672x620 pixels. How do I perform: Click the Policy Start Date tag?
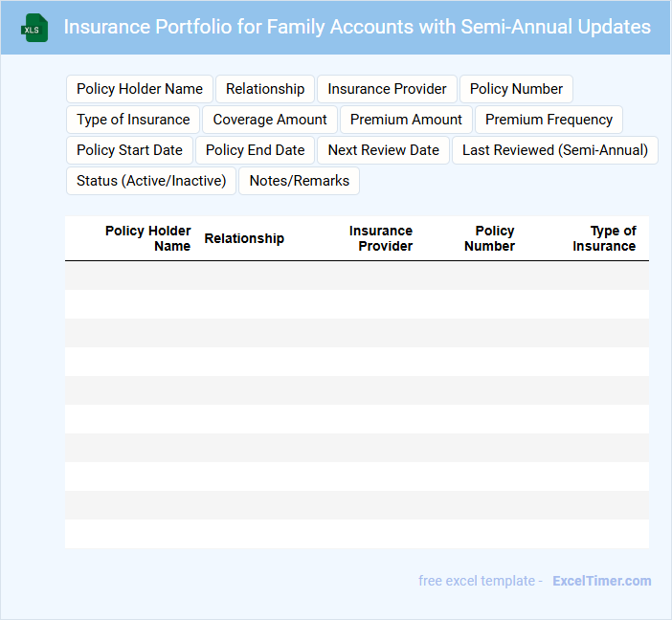129,150
